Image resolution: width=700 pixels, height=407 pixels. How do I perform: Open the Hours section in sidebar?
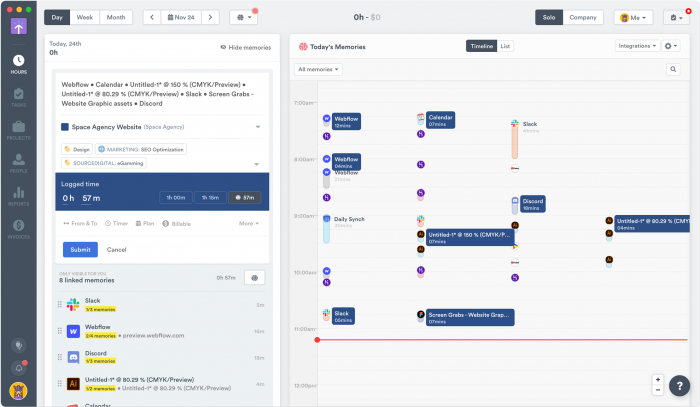[18, 64]
